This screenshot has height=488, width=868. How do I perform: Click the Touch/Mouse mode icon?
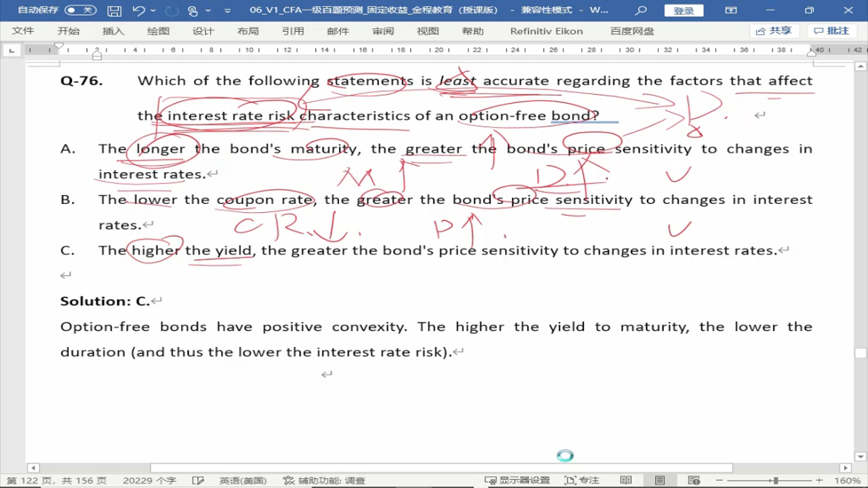193,10
